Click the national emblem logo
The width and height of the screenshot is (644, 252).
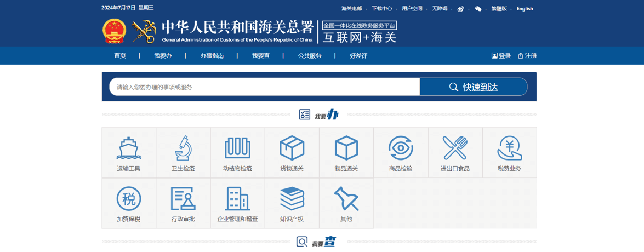[114, 31]
